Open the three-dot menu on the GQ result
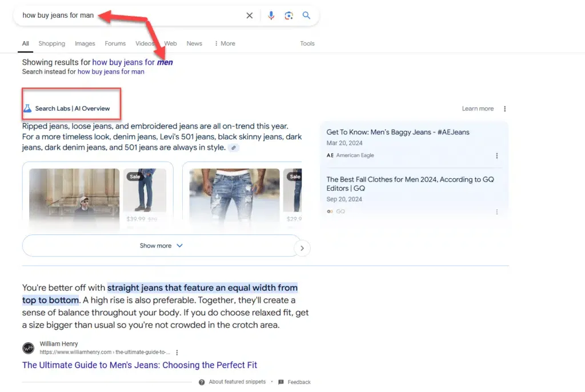The image size is (585, 392). pyautogui.click(x=496, y=212)
